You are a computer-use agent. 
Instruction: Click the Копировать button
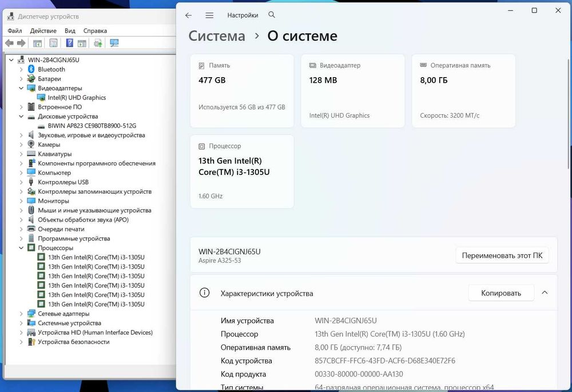501,293
